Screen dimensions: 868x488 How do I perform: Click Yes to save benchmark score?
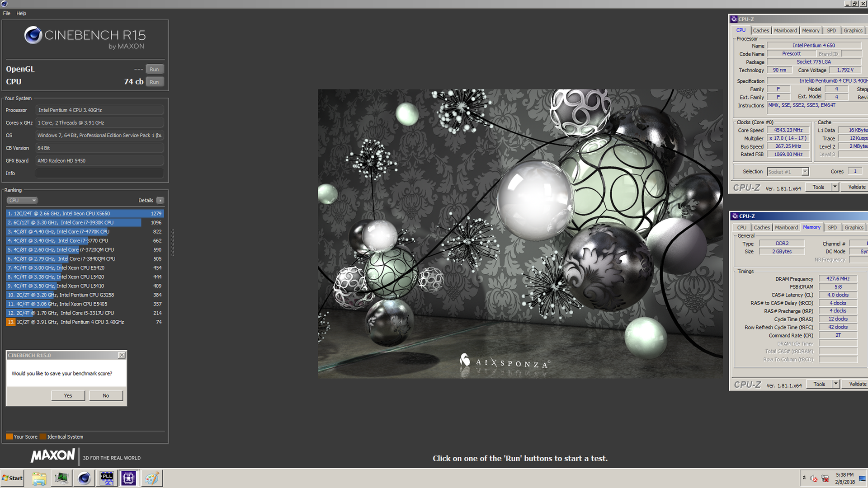(68, 395)
